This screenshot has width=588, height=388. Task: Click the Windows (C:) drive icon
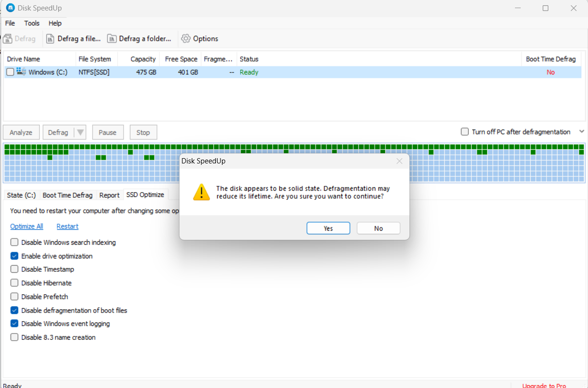point(21,72)
